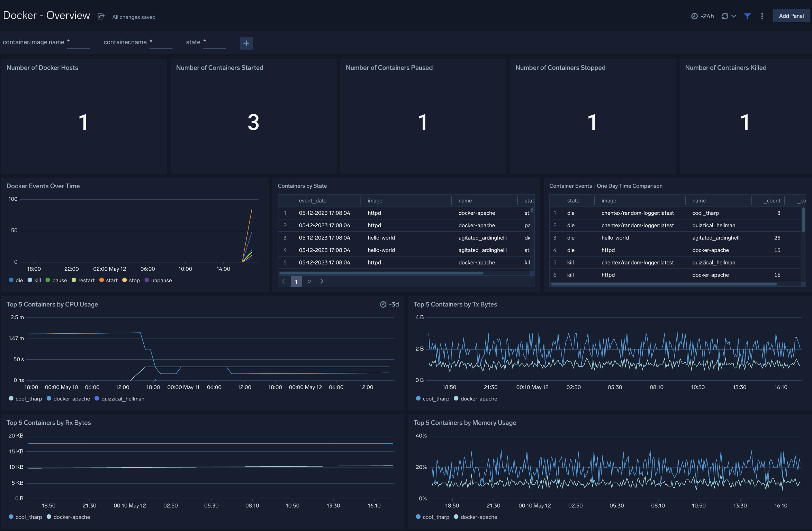812x531 pixels.
Task: Click the container.name filter input field
Action: (x=161, y=42)
